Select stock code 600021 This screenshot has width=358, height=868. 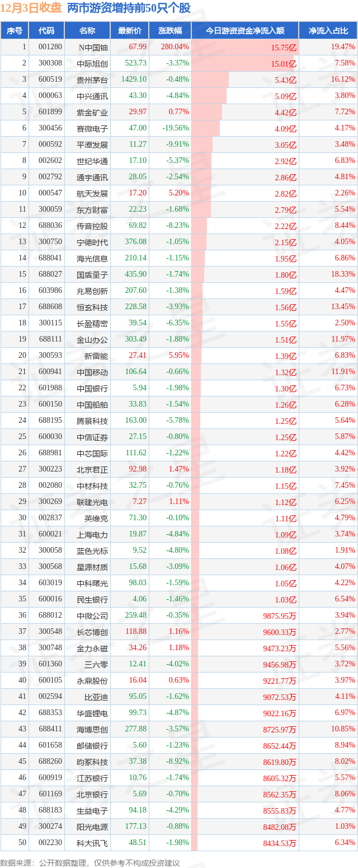coord(50,534)
